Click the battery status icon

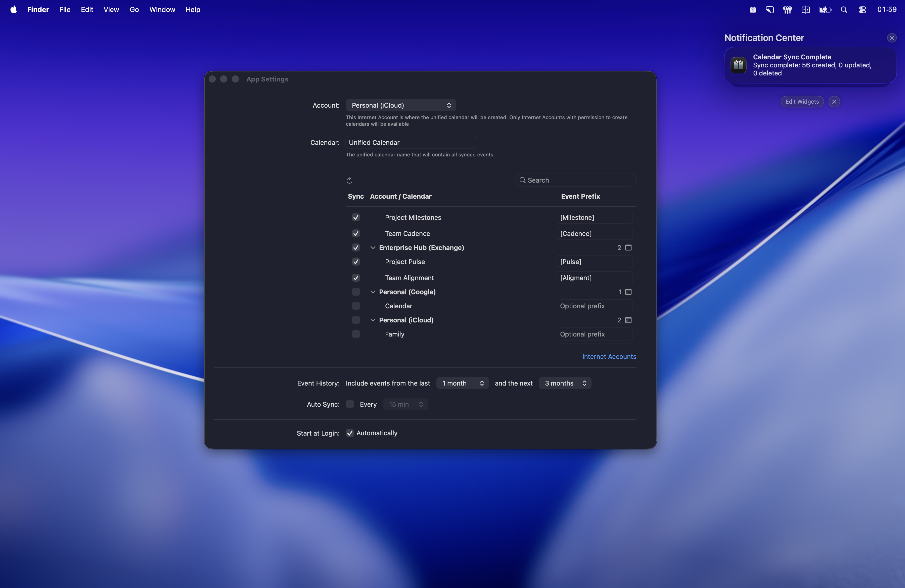click(x=825, y=10)
